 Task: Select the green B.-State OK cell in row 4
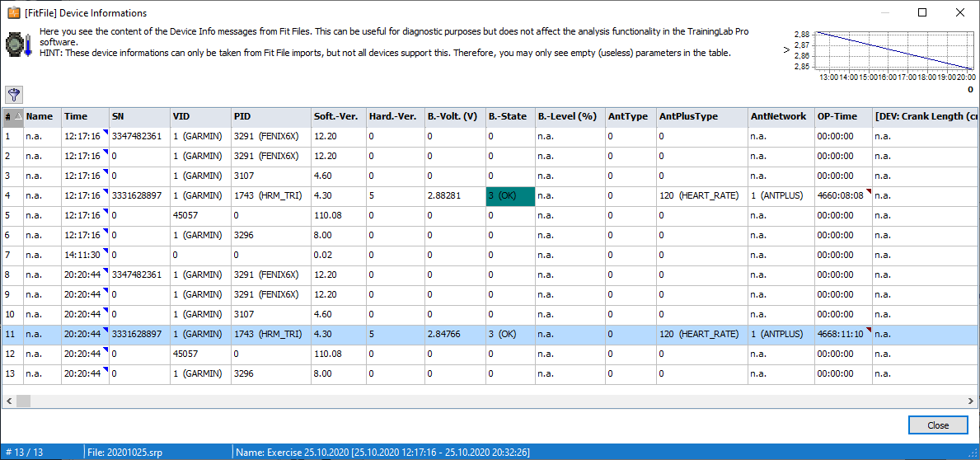pyautogui.click(x=509, y=195)
